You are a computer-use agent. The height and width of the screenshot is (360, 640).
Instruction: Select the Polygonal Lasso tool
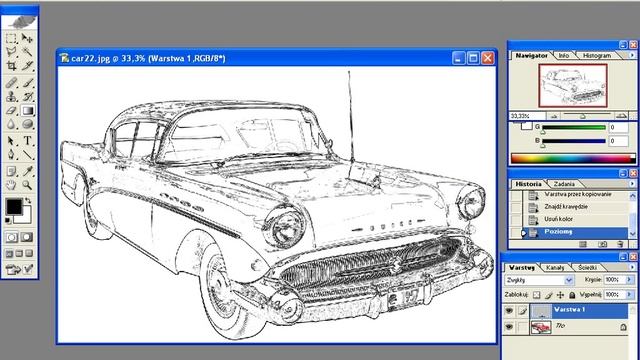11,52
